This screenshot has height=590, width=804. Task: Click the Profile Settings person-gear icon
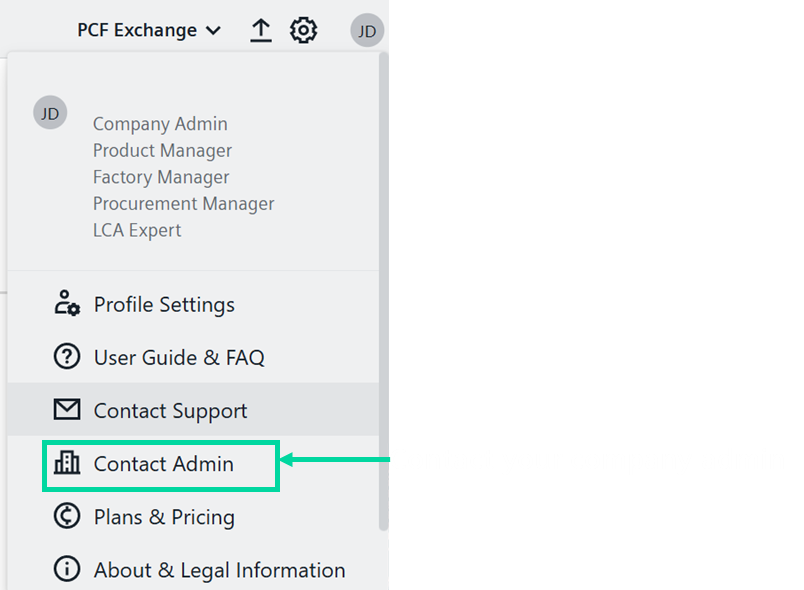[x=67, y=304]
